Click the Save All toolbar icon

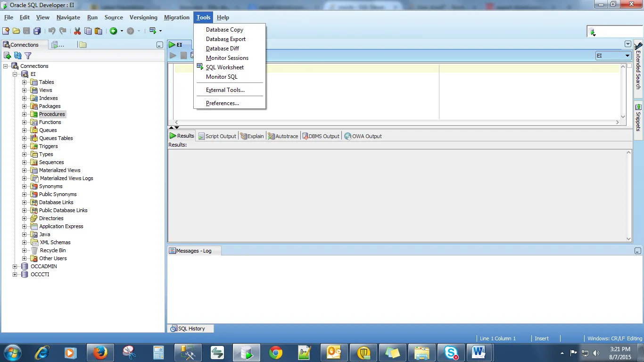(x=37, y=31)
